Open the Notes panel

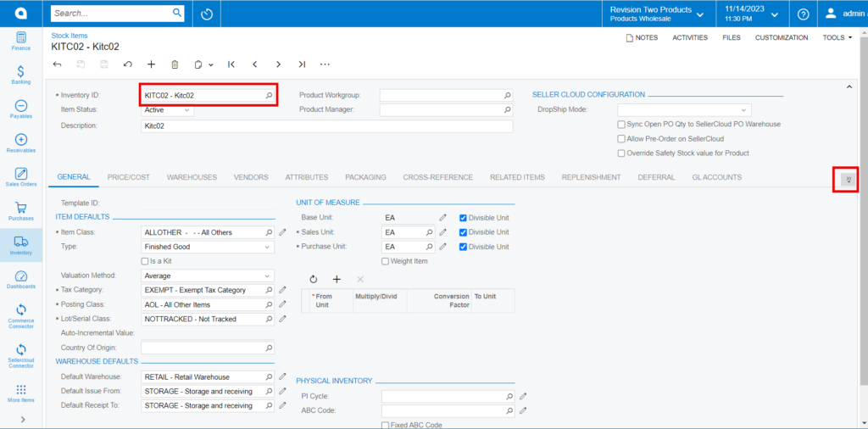[x=642, y=37]
